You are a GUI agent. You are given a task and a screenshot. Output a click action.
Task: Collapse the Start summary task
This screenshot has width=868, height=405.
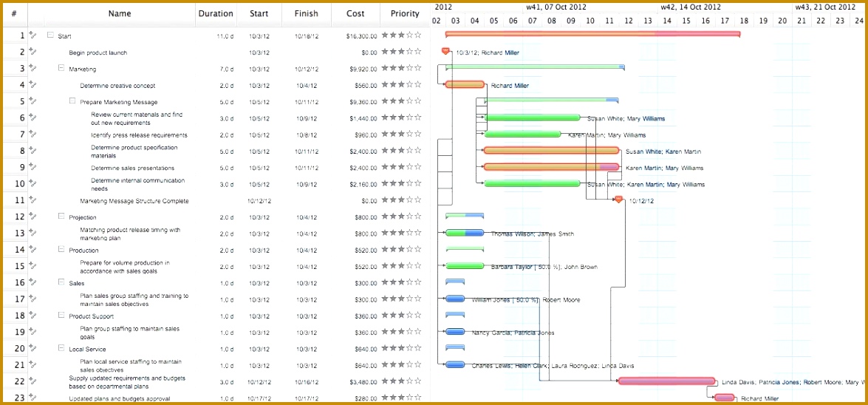pos(50,35)
